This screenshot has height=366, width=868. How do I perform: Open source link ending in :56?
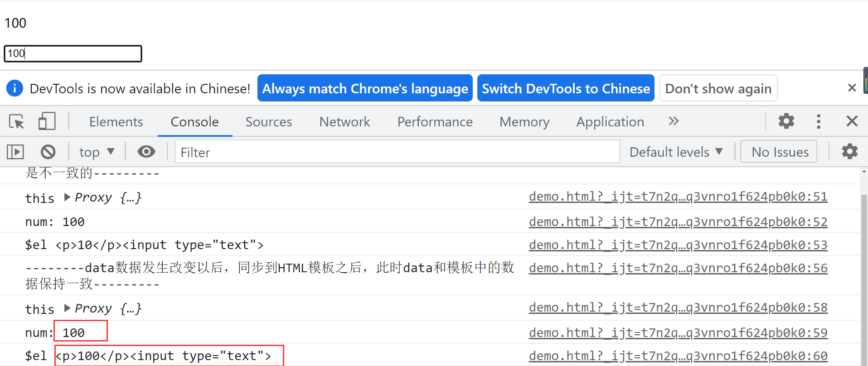678,268
